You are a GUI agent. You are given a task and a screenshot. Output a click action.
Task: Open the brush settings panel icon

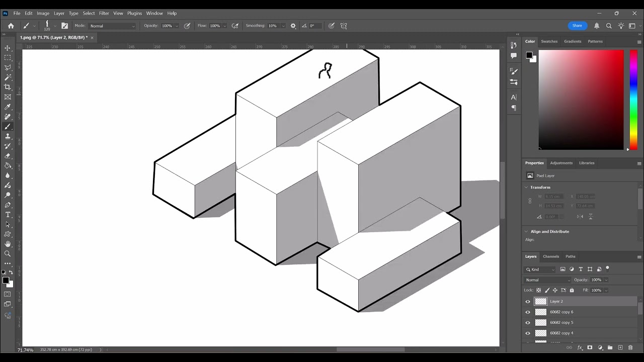pos(64,26)
